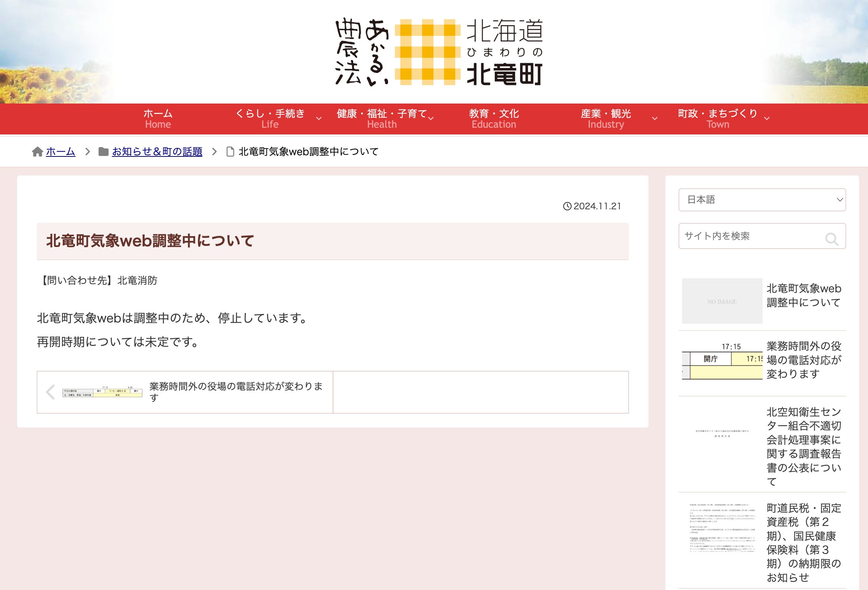Expand the くらし・手続き chevron

pyautogui.click(x=319, y=118)
